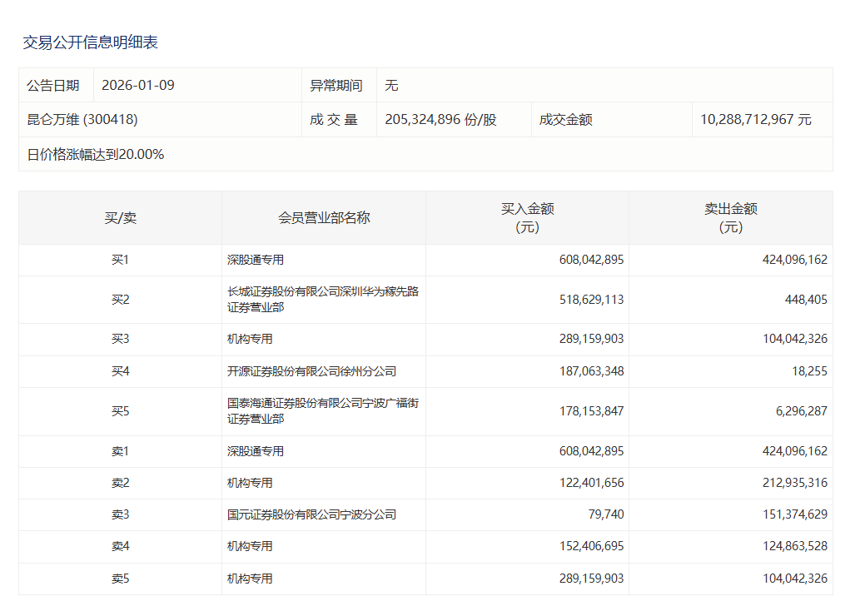The height and width of the screenshot is (616, 855).
Task: Sort by the 买入金额 column header
Action: (527, 218)
